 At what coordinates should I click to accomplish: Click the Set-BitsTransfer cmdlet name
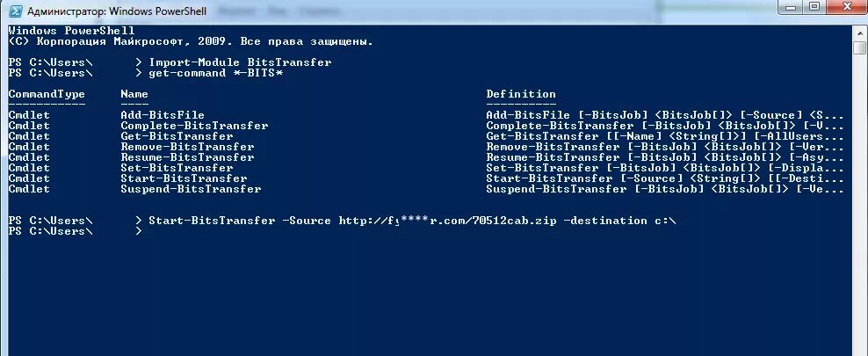click(177, 168)
